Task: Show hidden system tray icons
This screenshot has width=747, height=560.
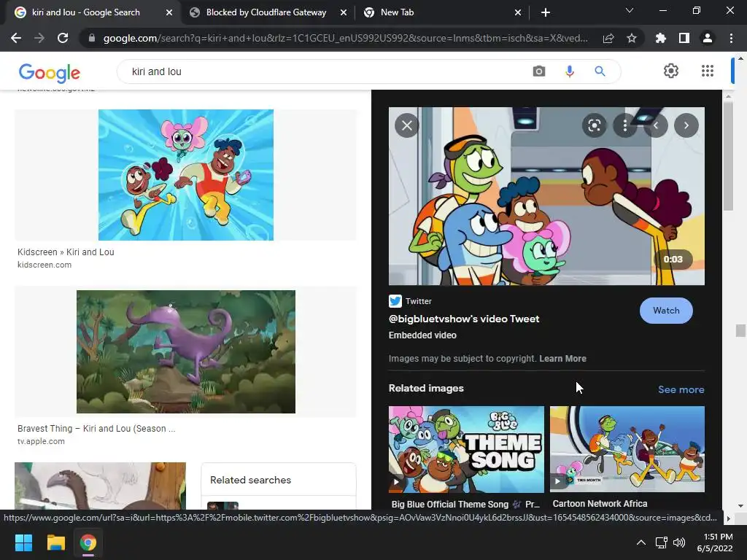Action: (x=641, y=542)
